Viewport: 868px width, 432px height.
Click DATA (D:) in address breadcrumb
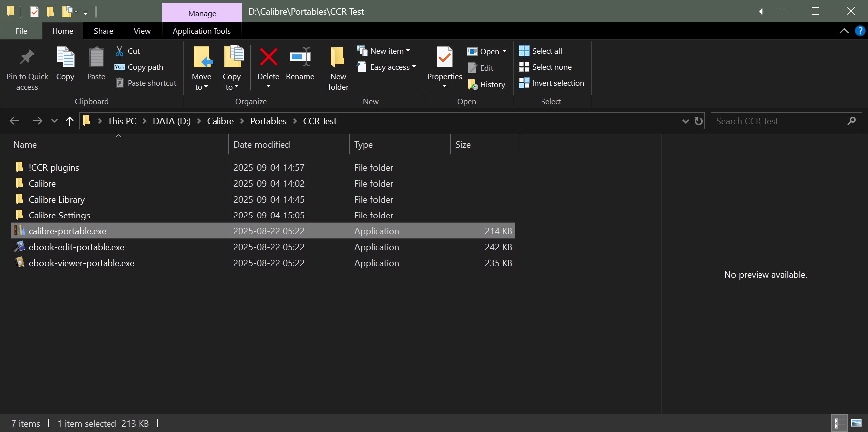click(x=172, y=121)
